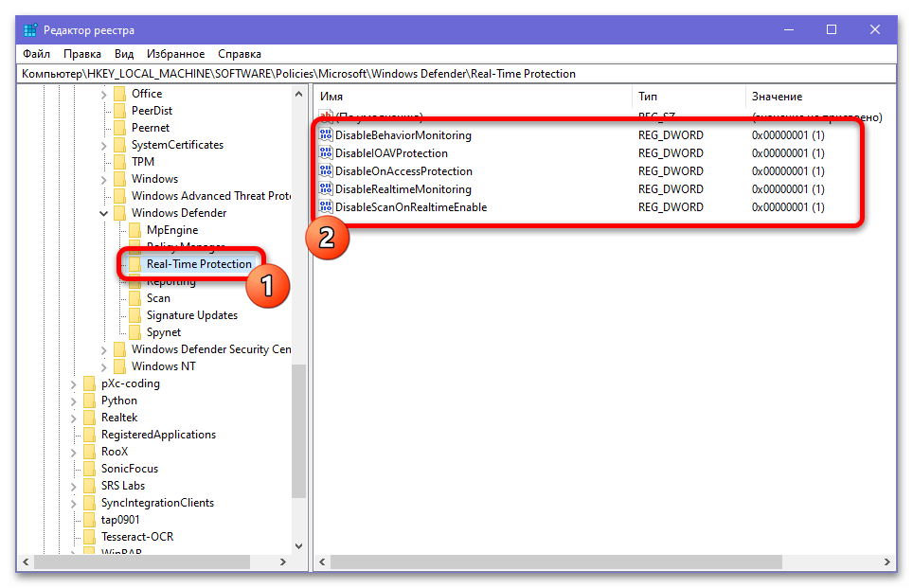
Task: Expand the Windows NT key
Action: click(x=103, y=366)
